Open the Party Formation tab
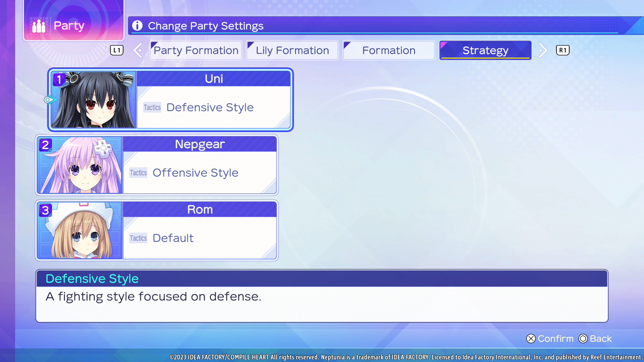The width and height of the screenshot is (644, 362). click(x=196, y=51)
